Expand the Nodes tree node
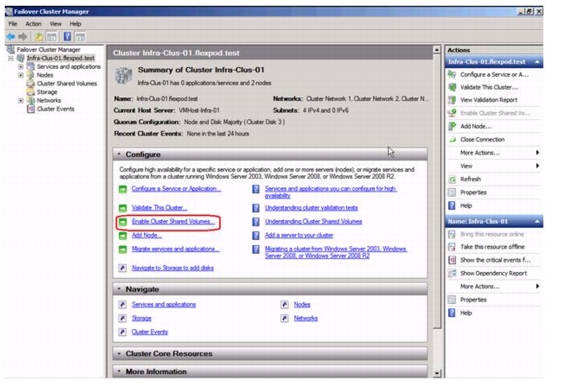The image size is (576, 384). (x=21, y=75)
